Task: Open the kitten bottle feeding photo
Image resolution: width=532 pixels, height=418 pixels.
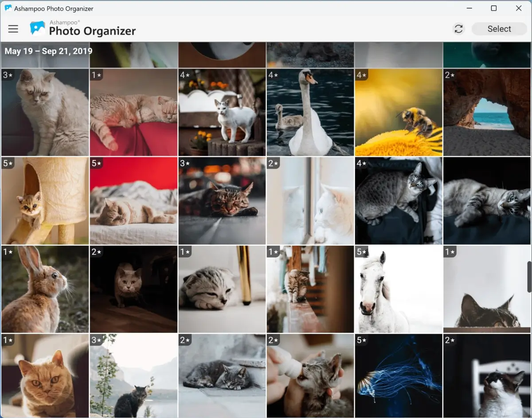Action: click(310, 376)
